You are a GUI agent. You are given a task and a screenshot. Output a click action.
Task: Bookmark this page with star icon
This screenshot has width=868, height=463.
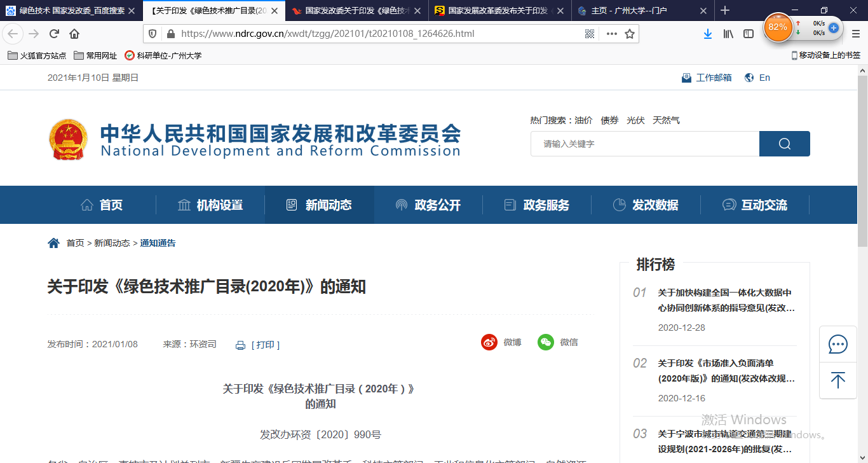(x=630, y=34)
